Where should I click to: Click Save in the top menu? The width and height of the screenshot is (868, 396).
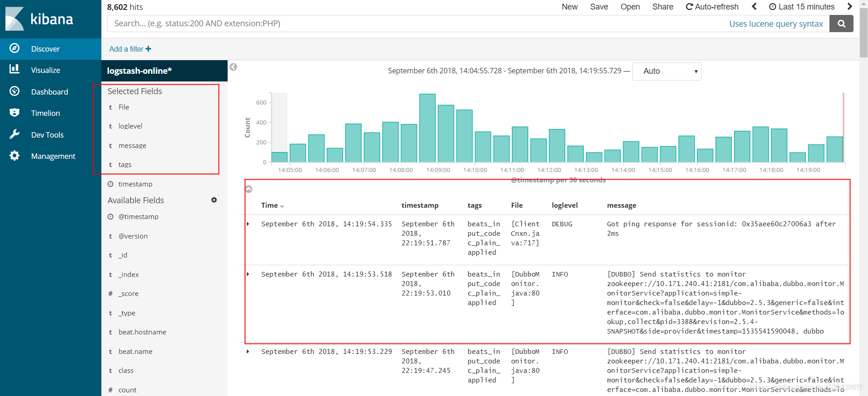click(x=599, y=7)
